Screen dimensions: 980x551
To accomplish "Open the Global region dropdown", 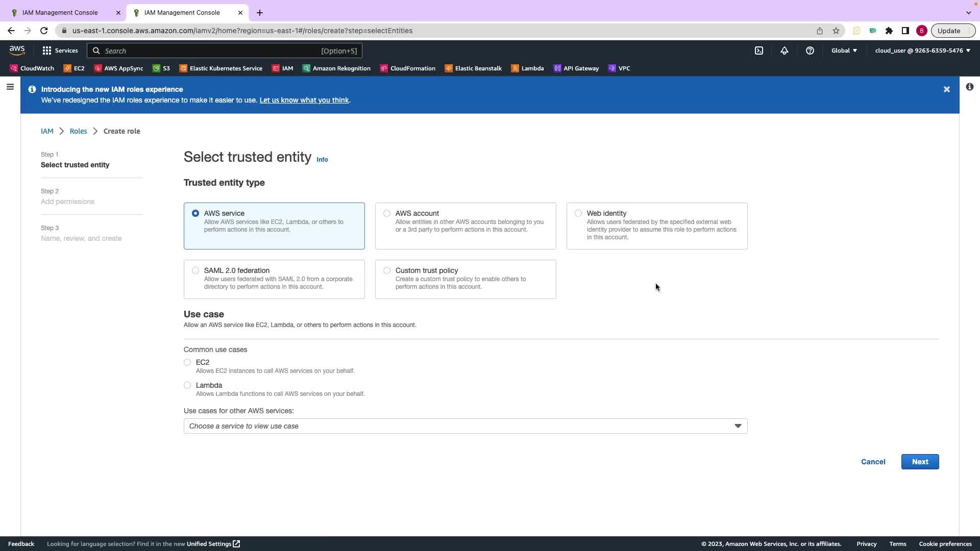I will [x=844, y=51].
